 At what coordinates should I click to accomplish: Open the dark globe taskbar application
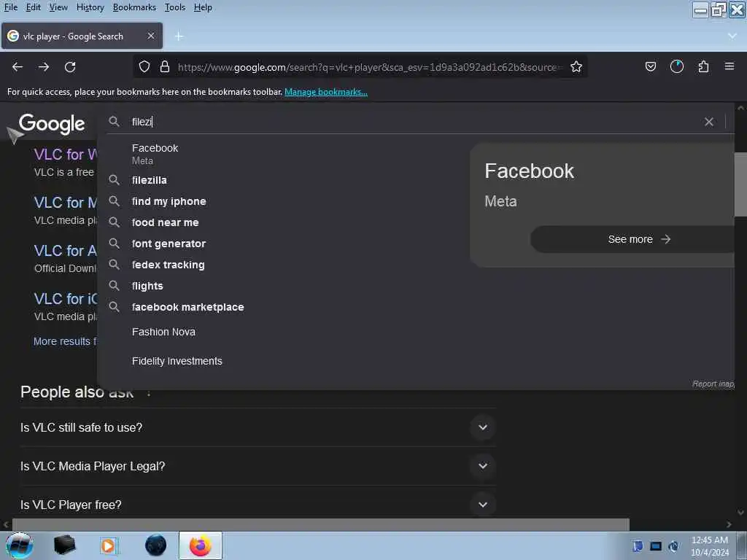point(156,545)
